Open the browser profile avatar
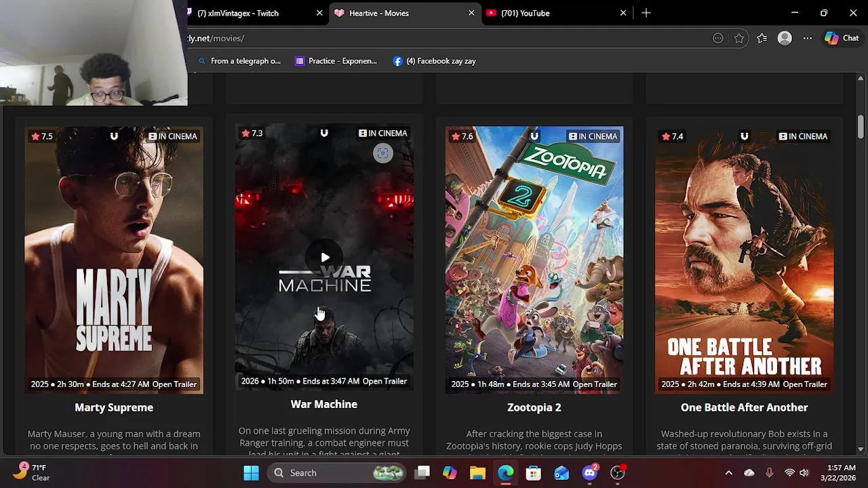Viewport: 868px width, 488px height. click(785, 39)
